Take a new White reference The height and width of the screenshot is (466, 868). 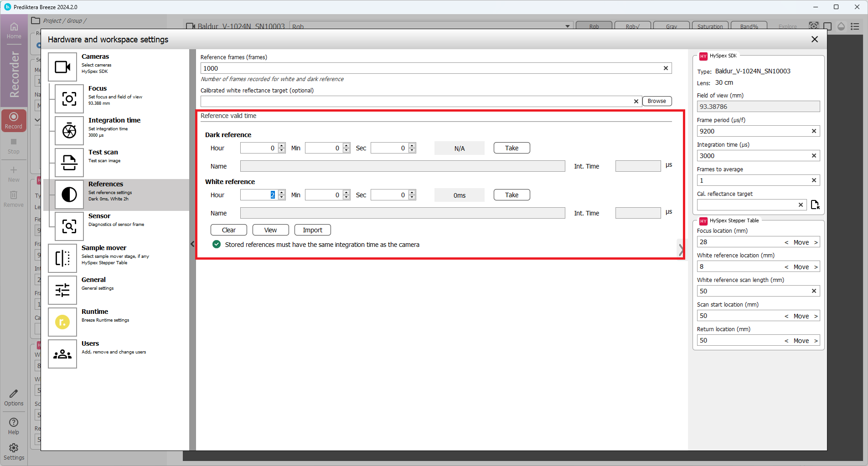tap(511, 195)
